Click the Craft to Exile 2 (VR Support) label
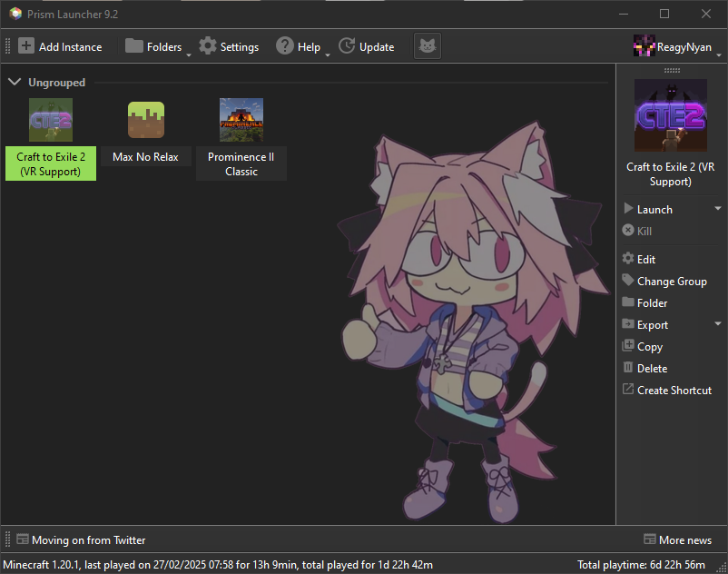The width and height of the screenshot is (728, 574). (51, 163)
